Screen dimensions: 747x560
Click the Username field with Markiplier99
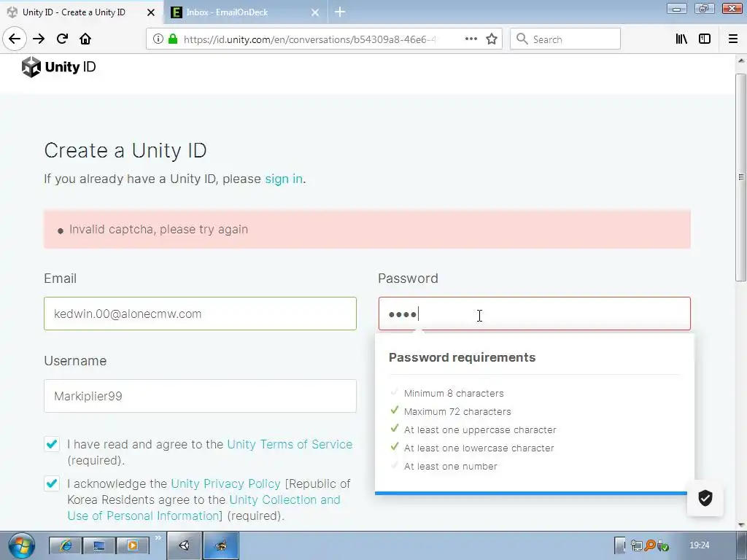click(x=200, y=396)
